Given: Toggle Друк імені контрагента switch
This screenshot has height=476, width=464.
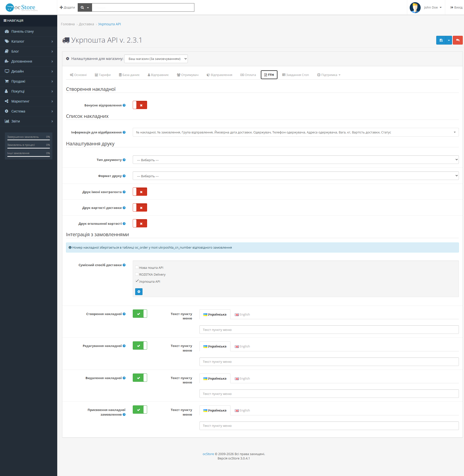Looking at the screenshot, I should tap(140, 192).
